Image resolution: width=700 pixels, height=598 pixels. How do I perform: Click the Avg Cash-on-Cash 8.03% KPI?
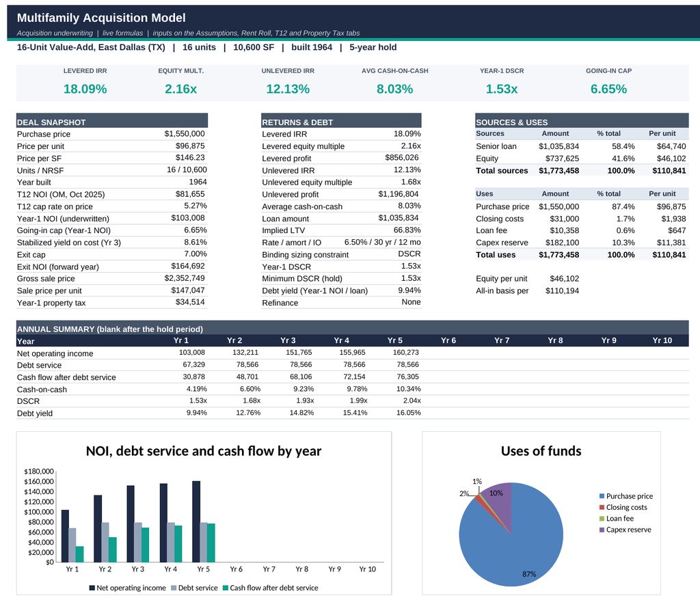point(394,89)
